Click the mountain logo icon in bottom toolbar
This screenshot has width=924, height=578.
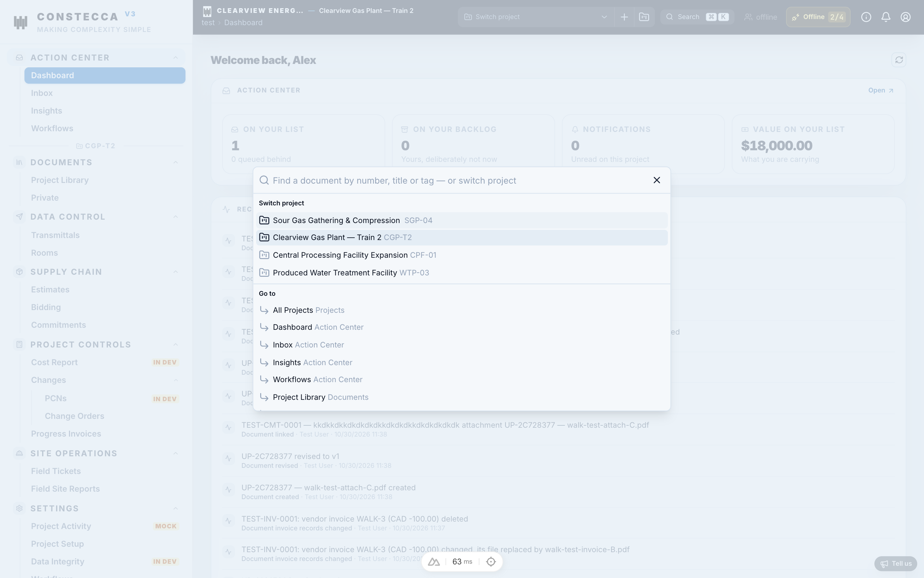[x=434, y=562]
